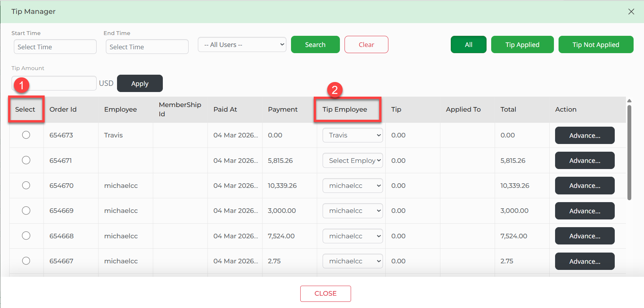Screen dimensions: 644x308
Task: Open the All Users dropdown
Action: pos(242,45)
